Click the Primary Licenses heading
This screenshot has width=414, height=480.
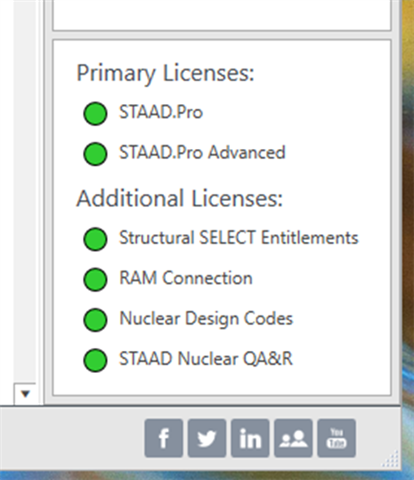pyautogui.click(x=165, y=73)
